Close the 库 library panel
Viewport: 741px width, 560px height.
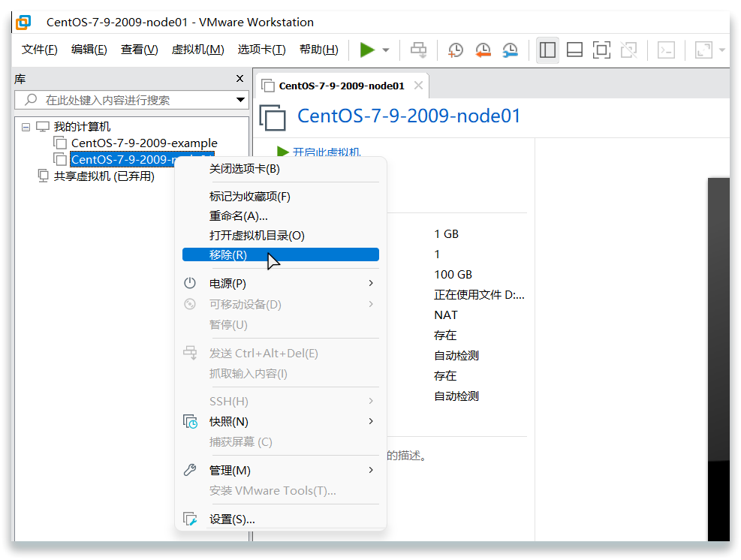239,79
